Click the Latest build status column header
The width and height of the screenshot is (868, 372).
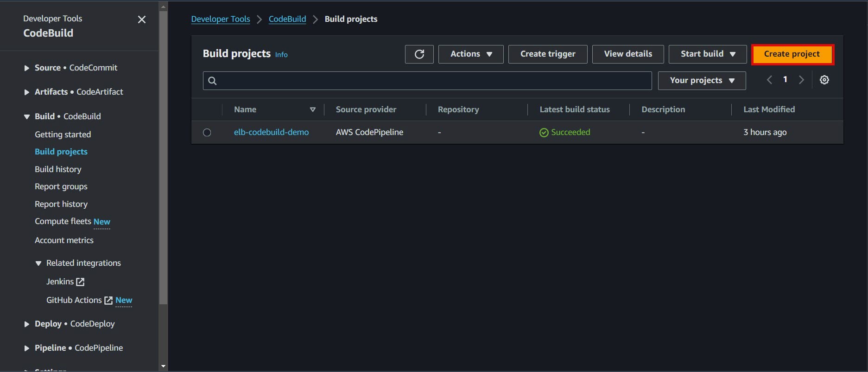[x=575, y=109]
